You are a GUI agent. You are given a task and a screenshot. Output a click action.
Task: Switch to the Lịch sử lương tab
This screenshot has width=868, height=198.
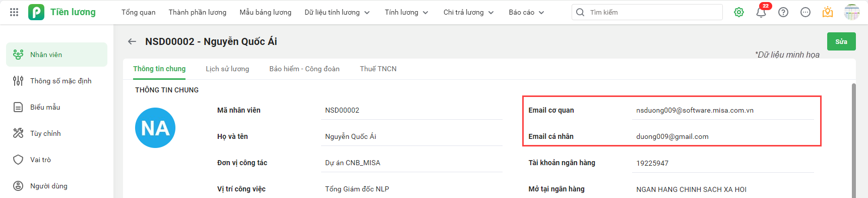pos(227,69)
